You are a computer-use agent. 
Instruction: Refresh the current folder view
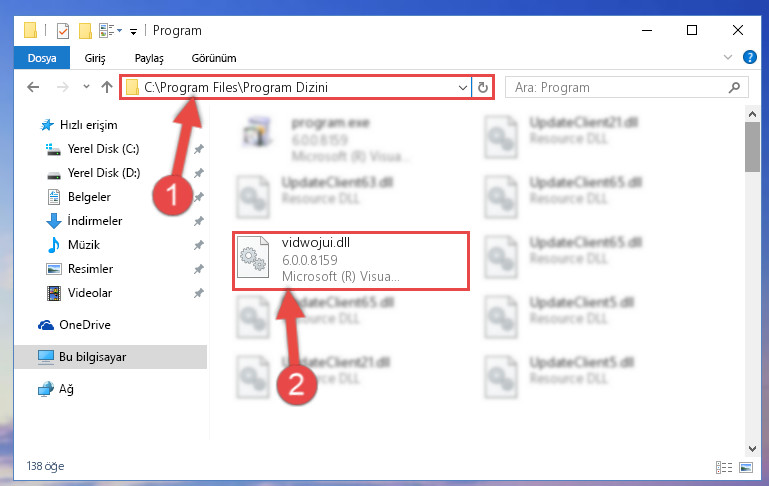(483, 87)
